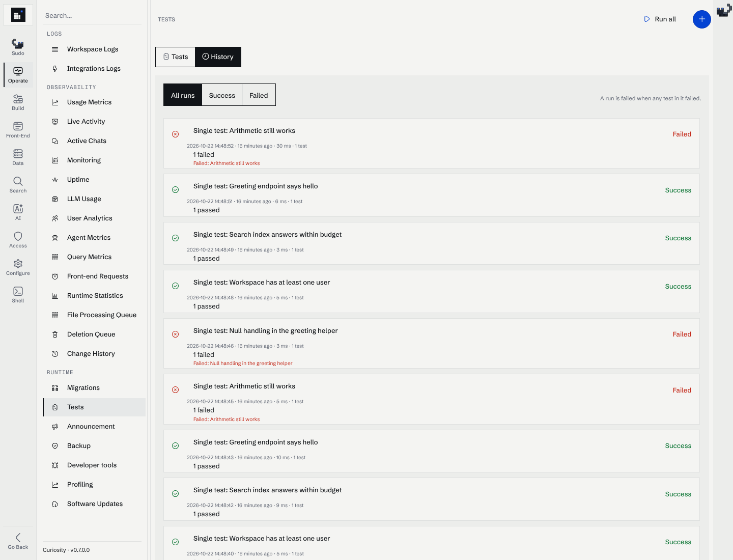Click success check icon on 14:48:51 Greeting run
The image size is (733, 560).
click(x=175, y=190)
